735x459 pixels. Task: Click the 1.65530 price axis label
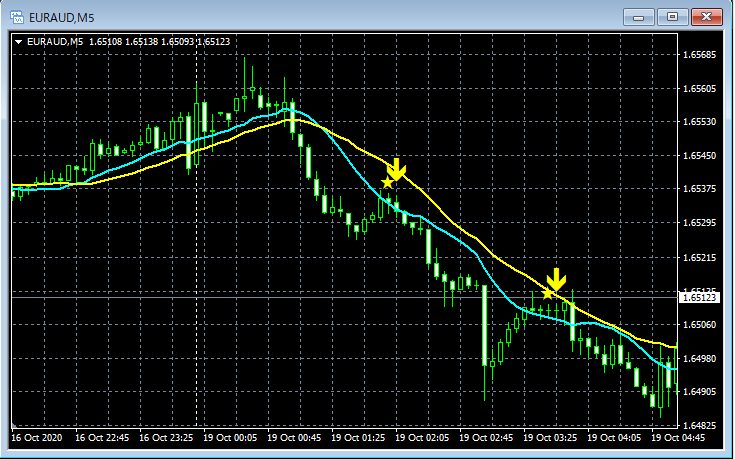coord(699,122)
